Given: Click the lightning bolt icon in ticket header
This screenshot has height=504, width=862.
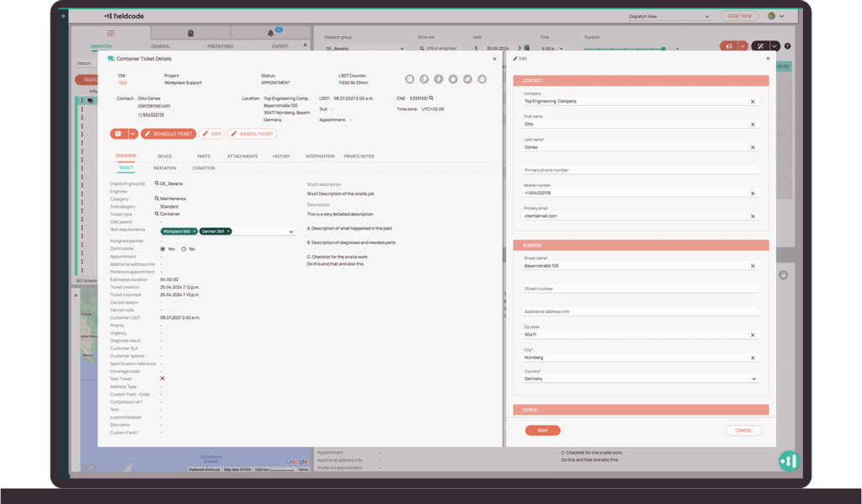Looking at the screenshot, I should (438, 79).
